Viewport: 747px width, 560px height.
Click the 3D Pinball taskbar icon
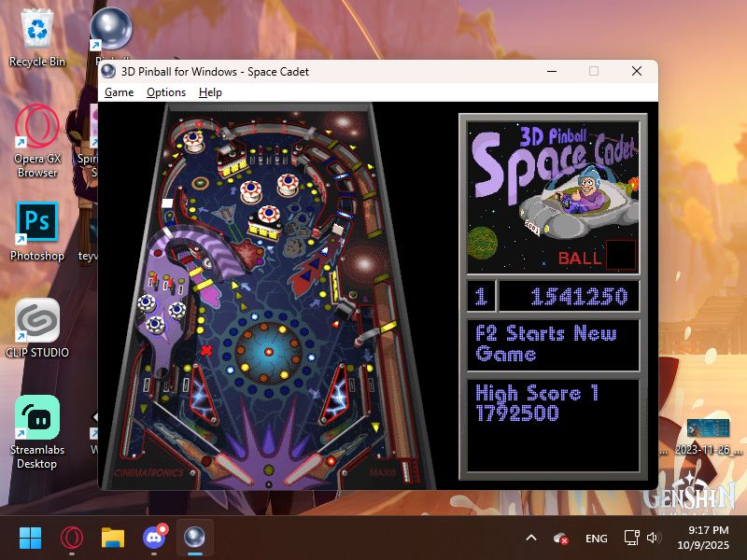pyautogui.click(x=195, y=539)
